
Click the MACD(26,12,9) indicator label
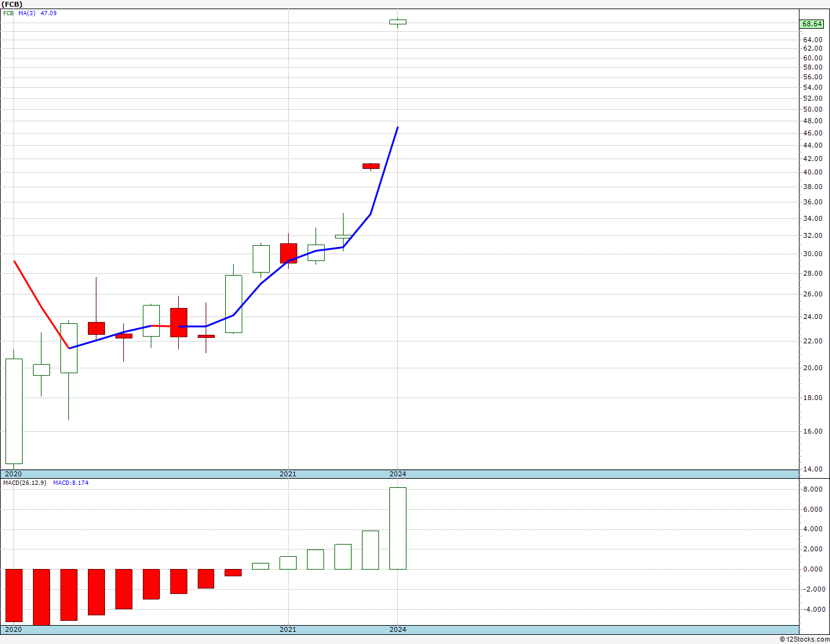click(25, 482)
